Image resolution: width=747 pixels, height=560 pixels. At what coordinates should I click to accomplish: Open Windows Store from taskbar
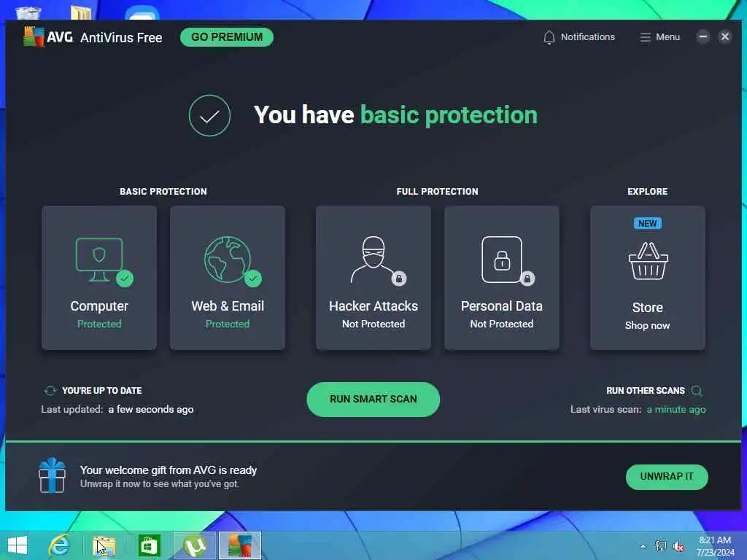[149, 545]
